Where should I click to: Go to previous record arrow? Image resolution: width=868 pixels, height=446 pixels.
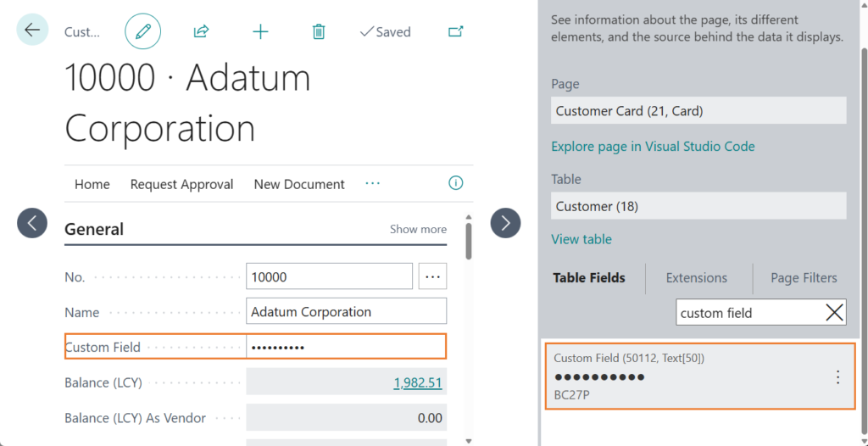pyautogui.click(x=32, y=223)
